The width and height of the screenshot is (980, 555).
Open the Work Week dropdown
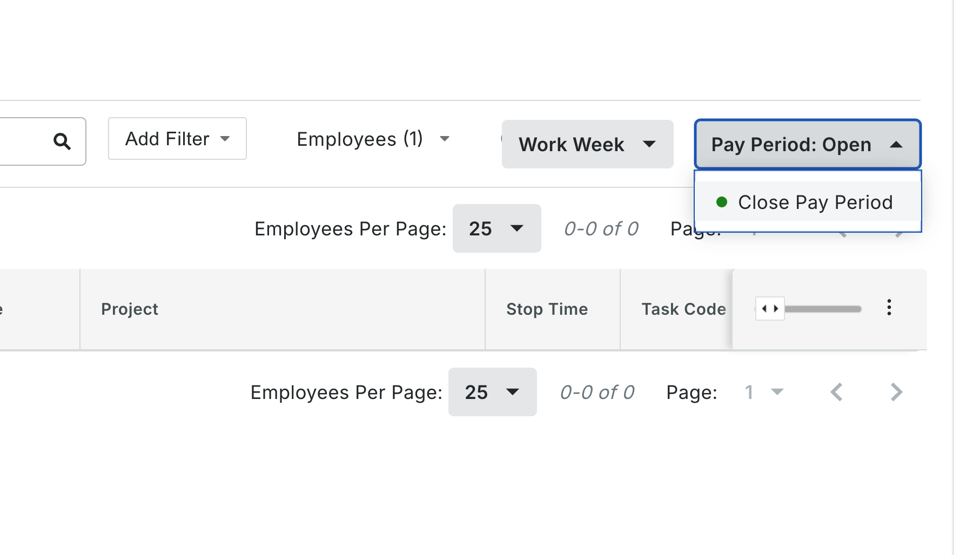click(587, 144)
